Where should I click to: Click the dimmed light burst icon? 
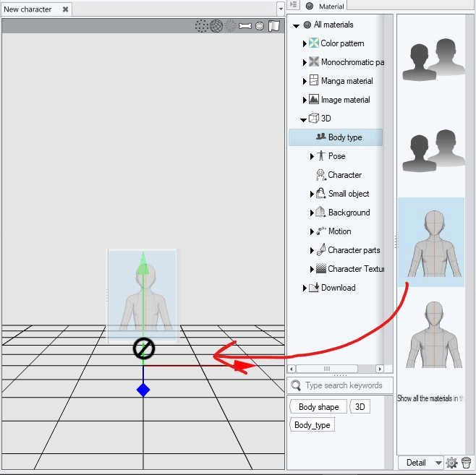[x=231, y=26]
